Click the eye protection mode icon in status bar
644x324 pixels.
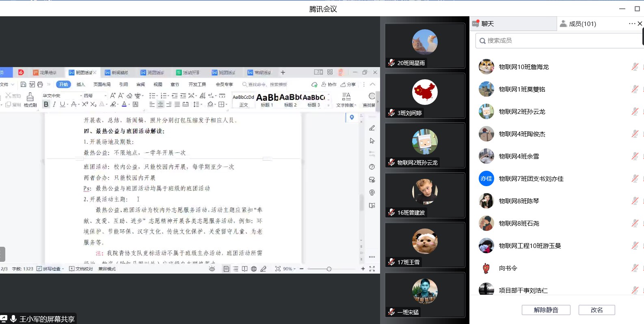click(x=212, y=269)
